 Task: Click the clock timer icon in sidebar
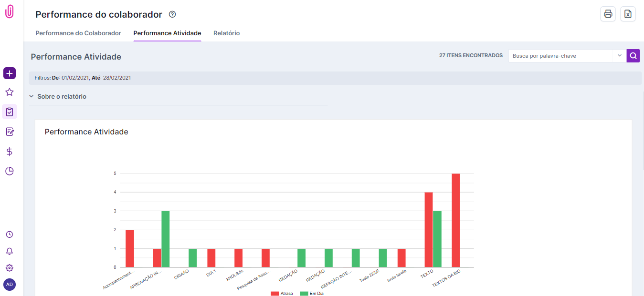(10, 235)
